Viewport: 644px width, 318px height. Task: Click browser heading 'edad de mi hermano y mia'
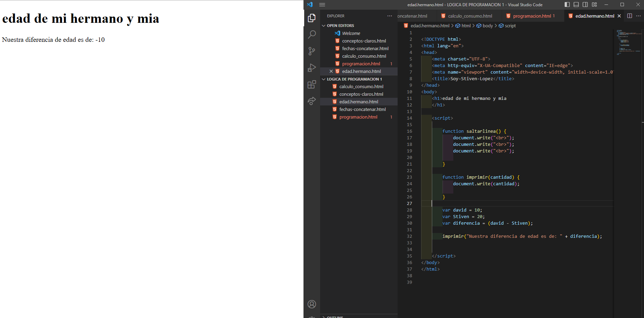tap(81, 18)
